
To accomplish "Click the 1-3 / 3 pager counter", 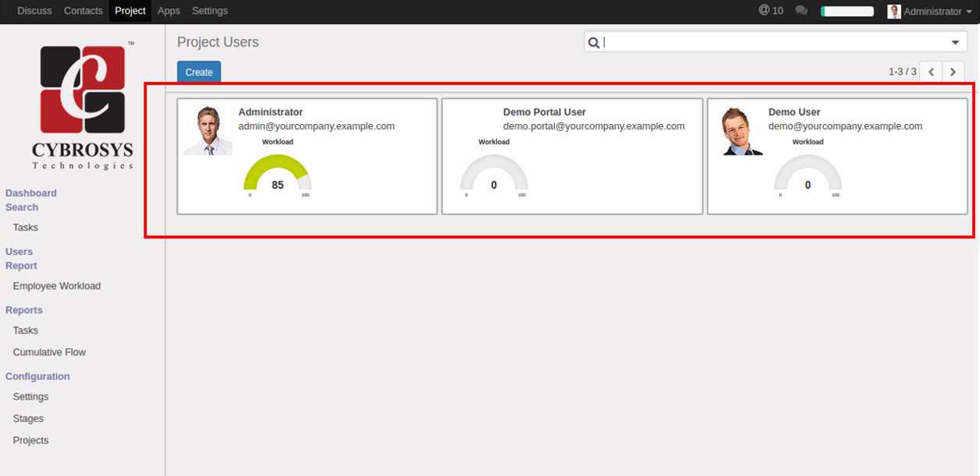I will (x=903, y=72).
